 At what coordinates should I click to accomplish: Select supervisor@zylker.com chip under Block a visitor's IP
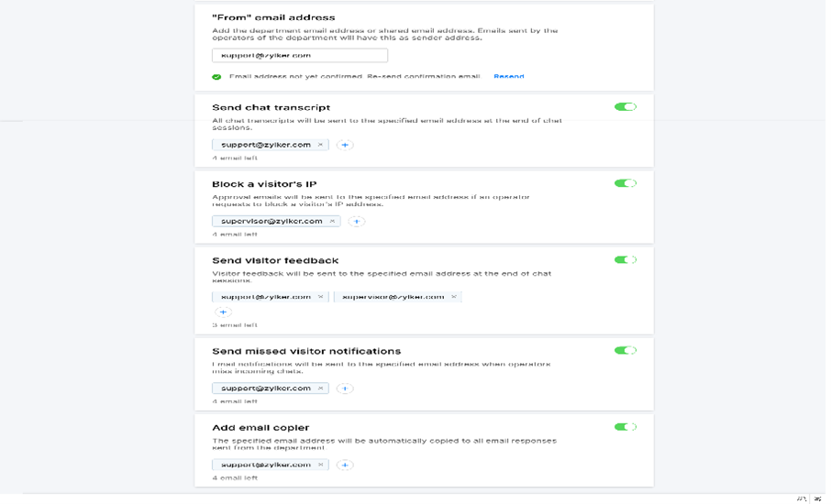point(271,221)
